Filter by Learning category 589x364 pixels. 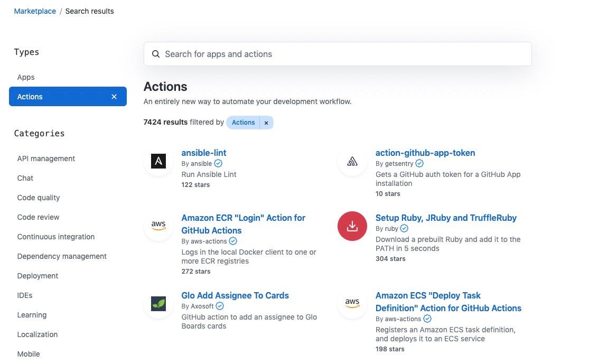point(32,315)
